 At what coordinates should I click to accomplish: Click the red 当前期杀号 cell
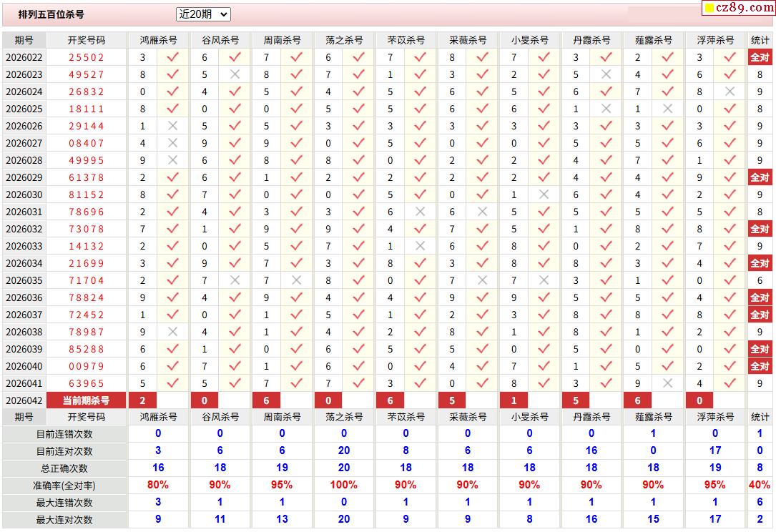[87, 400]
